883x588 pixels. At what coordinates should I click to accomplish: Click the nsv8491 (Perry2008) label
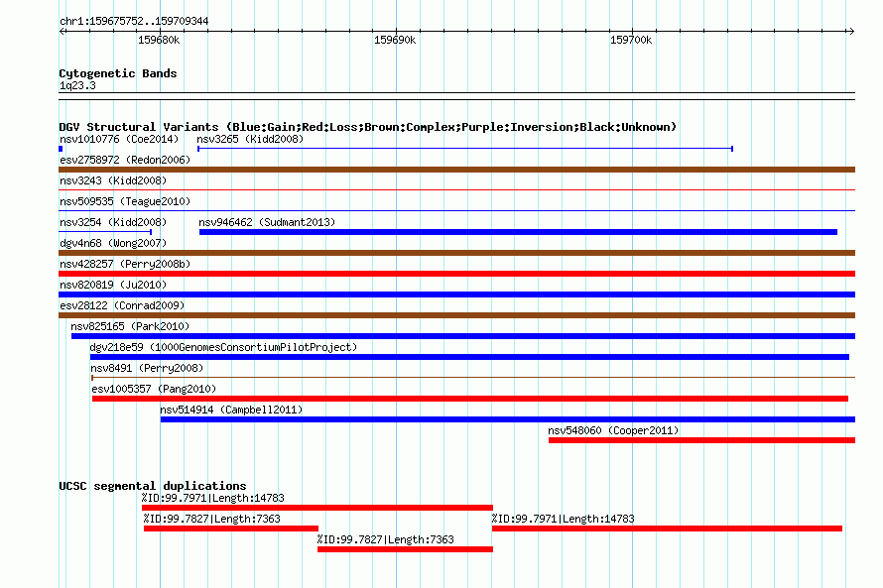tap(147, 368)
